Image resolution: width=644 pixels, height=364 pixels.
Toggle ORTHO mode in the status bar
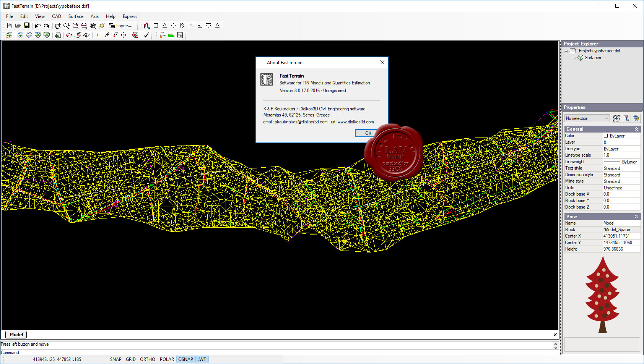tap(148, 359)
